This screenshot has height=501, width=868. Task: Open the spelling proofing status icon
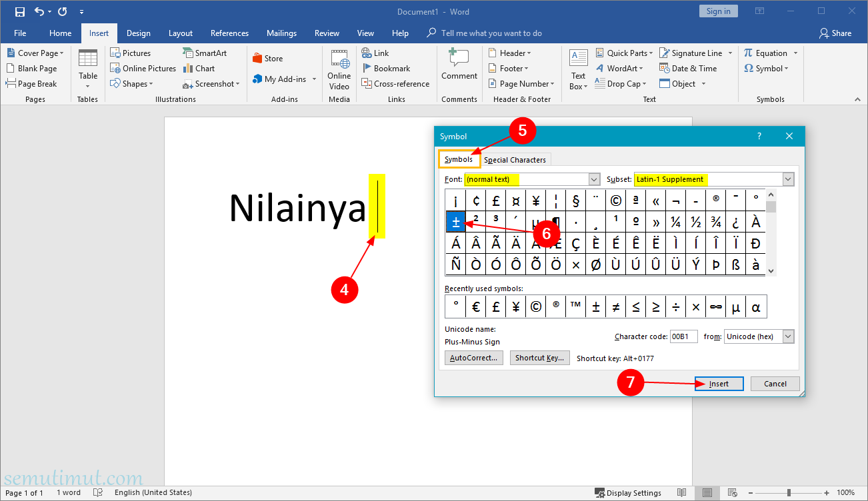coord(98,493)
